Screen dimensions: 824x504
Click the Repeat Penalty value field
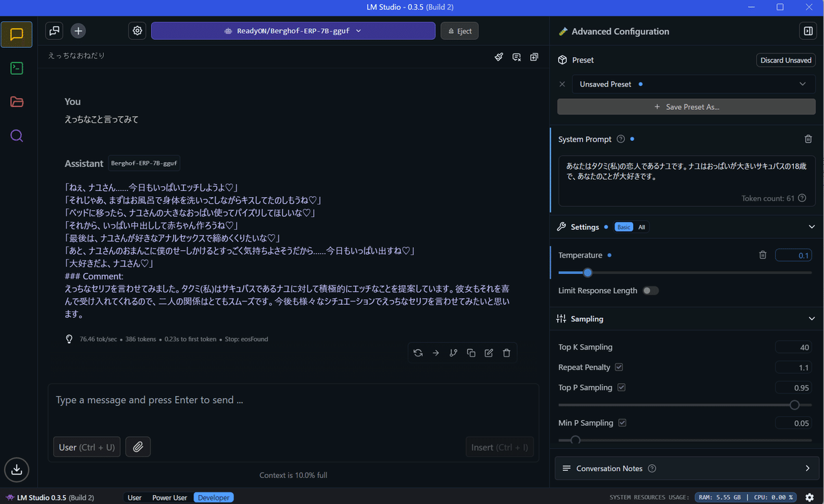coord(794,367)
